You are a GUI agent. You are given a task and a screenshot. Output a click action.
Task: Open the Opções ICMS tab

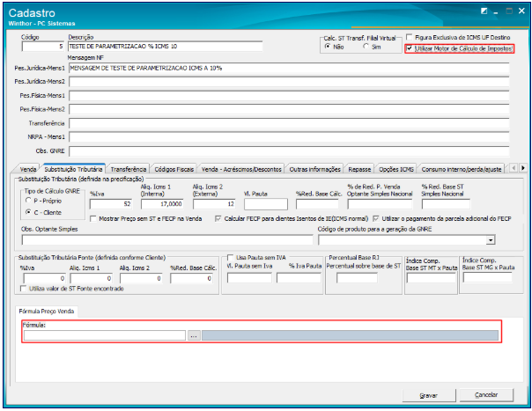coord(396,169)
